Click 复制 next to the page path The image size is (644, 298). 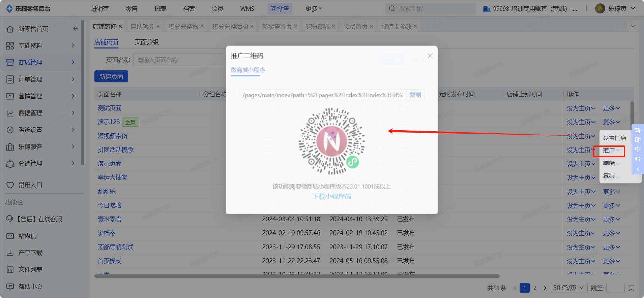[x=415, y=95]
